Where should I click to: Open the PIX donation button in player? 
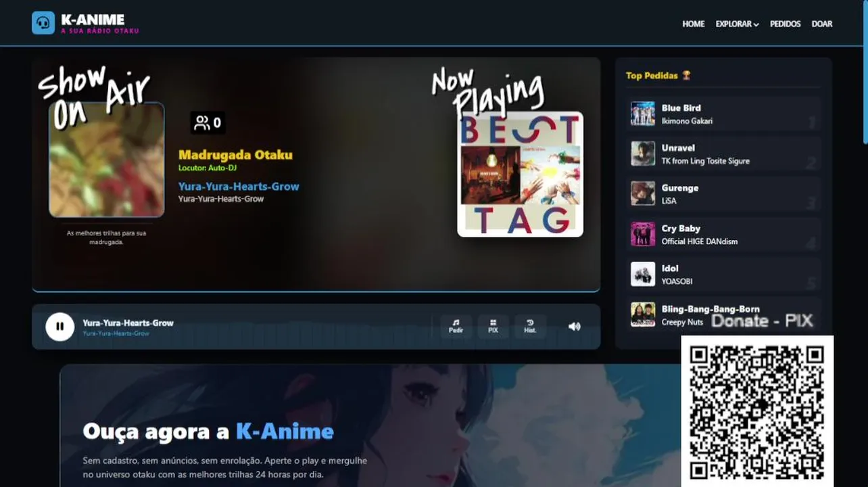tap(493, 327)
